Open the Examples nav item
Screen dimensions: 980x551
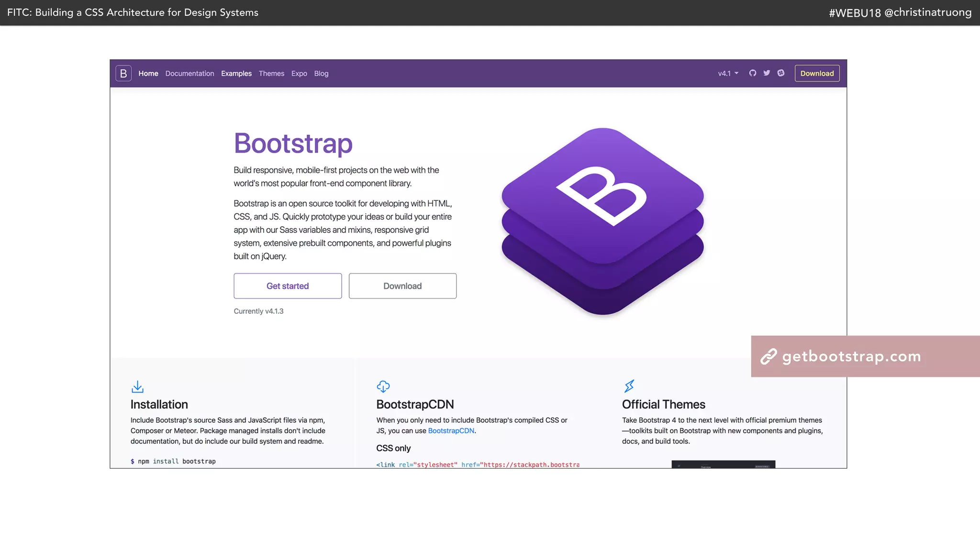[236, 74]
